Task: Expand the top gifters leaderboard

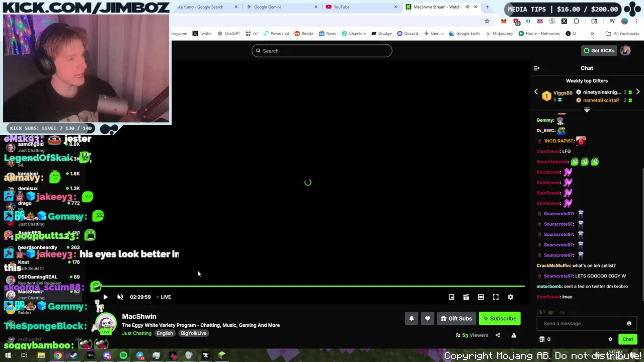Action: [x=587, y=110]
